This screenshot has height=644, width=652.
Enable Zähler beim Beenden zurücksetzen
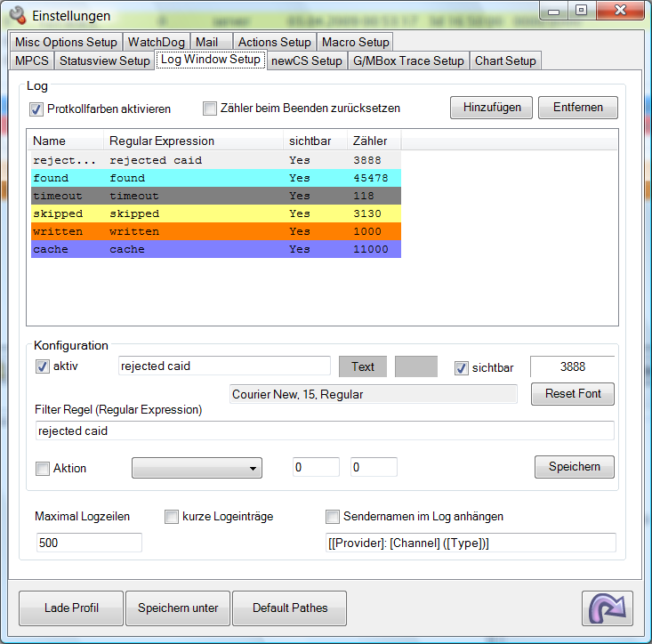tap(210, 109)
